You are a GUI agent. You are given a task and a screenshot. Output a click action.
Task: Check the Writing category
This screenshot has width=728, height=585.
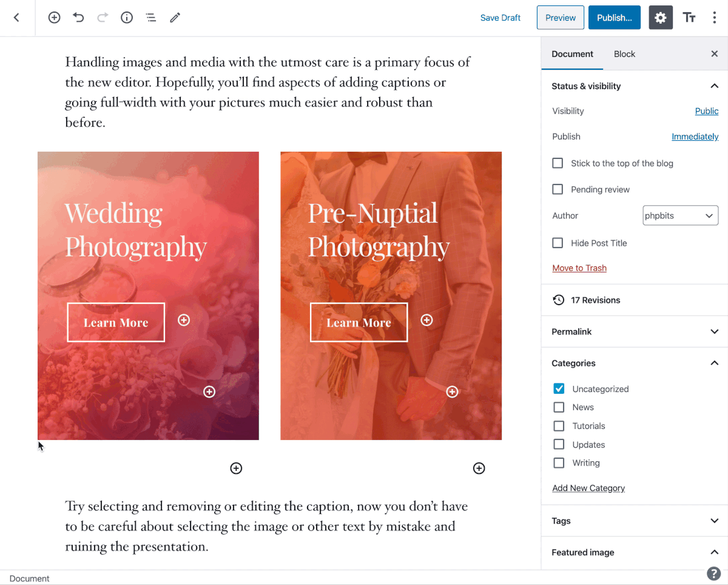point(559,463)
